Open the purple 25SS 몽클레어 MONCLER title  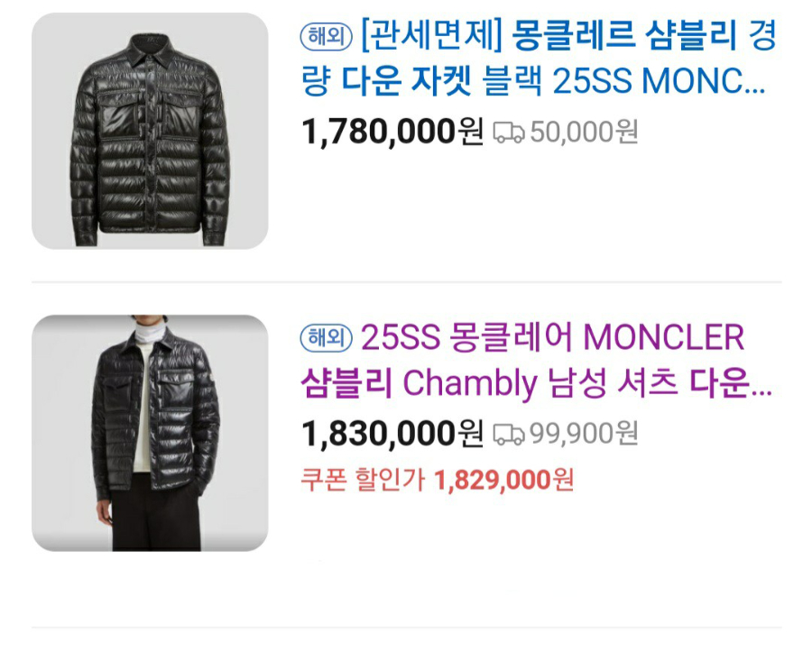[536, 361]
